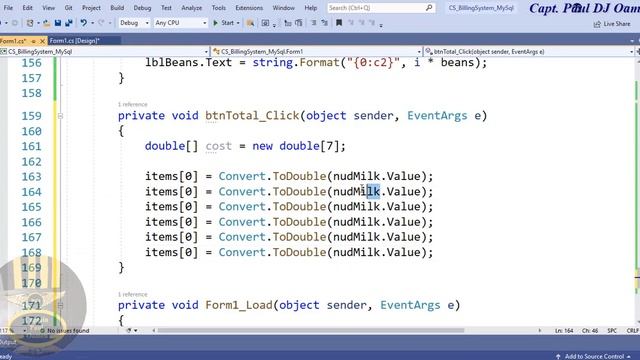Click the 1 reference link above Form1_Load
Screen dimensions: 640x360
133,294
